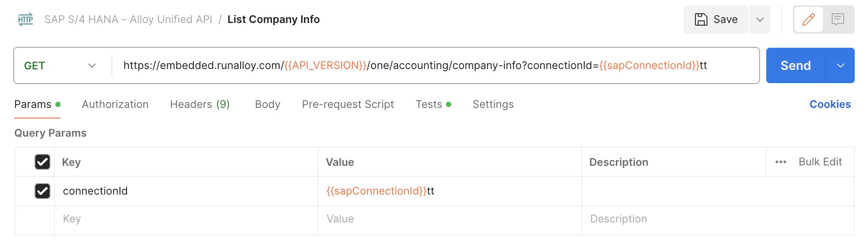The height and width of the screenshot is (245, 868).
Task: Click the HTTP request type icon
Action: pyautogui.click(x=26, y=19)
